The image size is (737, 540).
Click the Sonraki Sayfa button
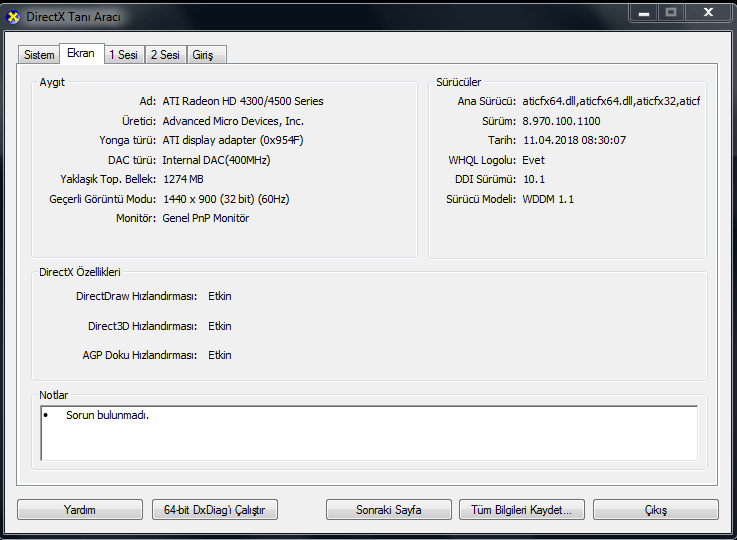point(389,510)
